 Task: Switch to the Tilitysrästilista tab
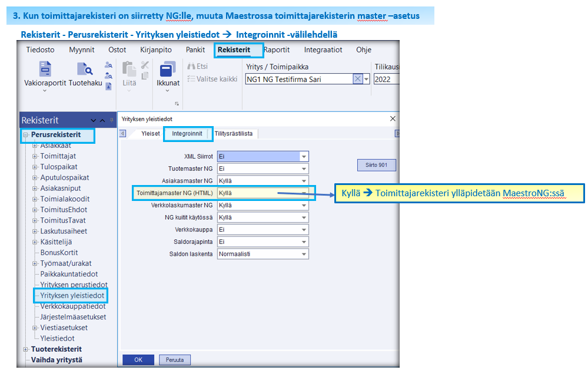(x=234, y=134)
